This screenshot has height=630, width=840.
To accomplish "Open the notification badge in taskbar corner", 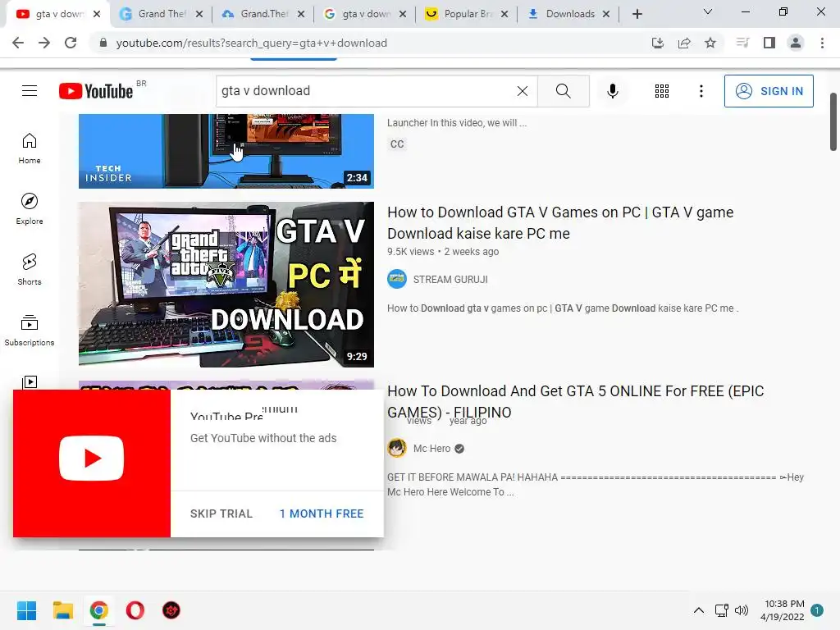I will click(x=817, y=610).
